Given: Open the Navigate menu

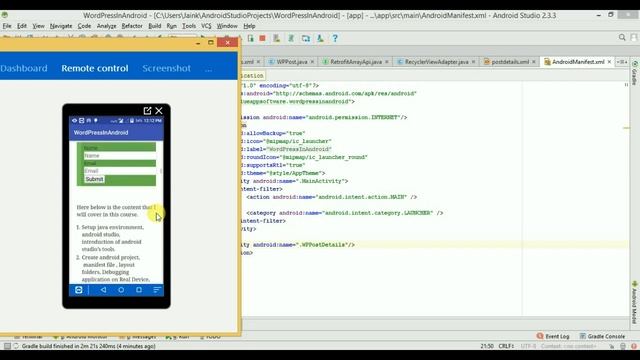Looking at the screenshot, I should point(61,26).
